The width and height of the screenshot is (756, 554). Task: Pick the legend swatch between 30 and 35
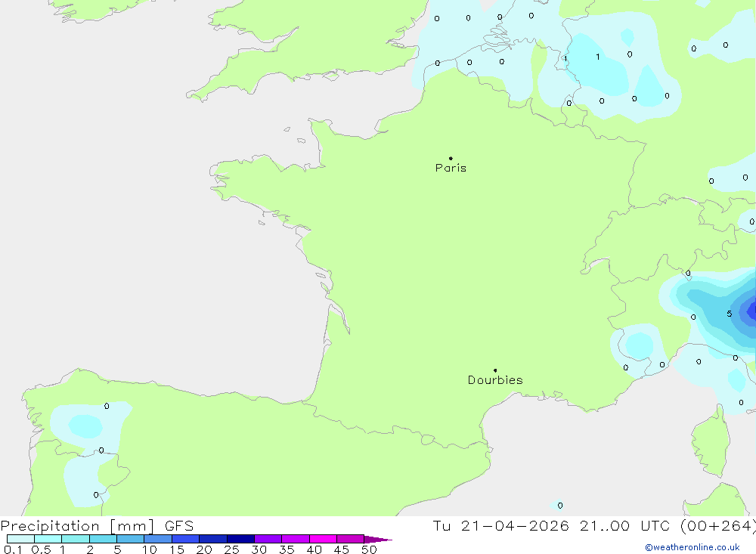(268, 539)
